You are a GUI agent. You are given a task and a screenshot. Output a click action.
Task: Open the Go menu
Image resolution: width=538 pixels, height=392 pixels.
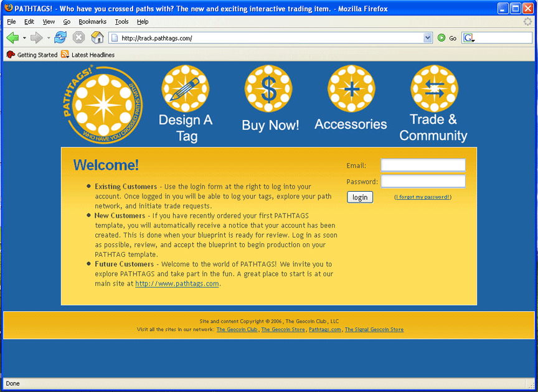click(x=67, y=22)
